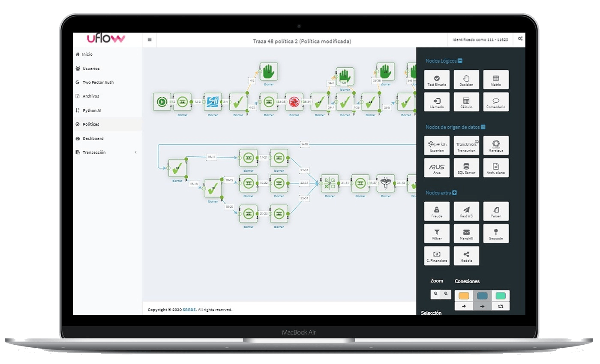
Task: Select the orange connection color swatch
Action: pos(464,296)
